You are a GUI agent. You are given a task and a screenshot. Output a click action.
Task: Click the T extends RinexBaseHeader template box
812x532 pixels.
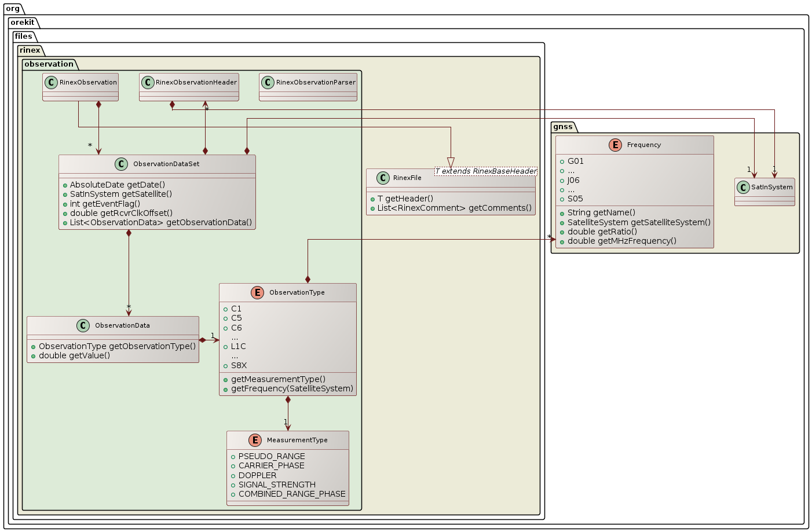click(x=486, y=171)
